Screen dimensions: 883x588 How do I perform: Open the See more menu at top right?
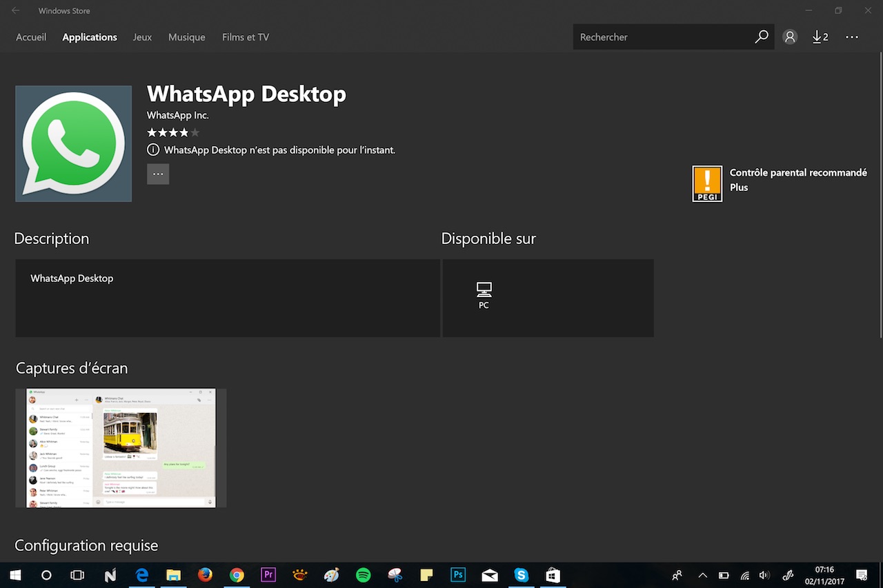852,37
